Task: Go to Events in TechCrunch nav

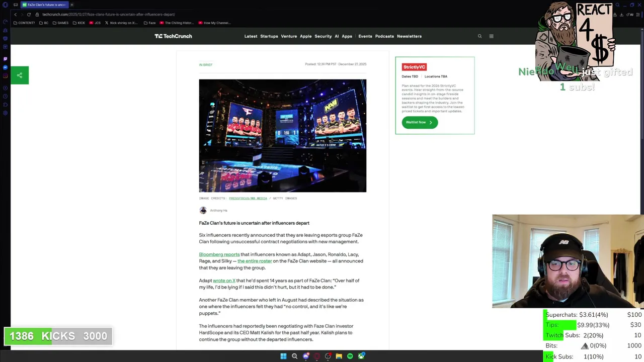Action: 365,36
